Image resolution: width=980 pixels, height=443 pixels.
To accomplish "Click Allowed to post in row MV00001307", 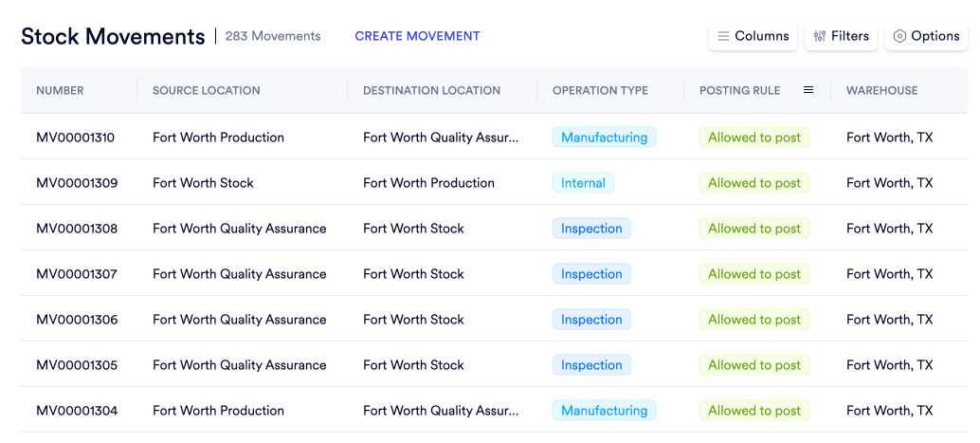I will 754,274.
